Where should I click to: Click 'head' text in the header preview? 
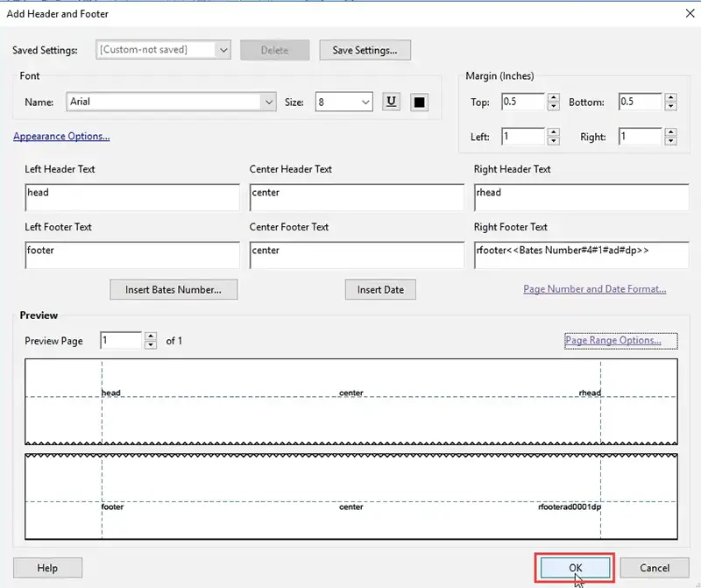click(111, 393)
